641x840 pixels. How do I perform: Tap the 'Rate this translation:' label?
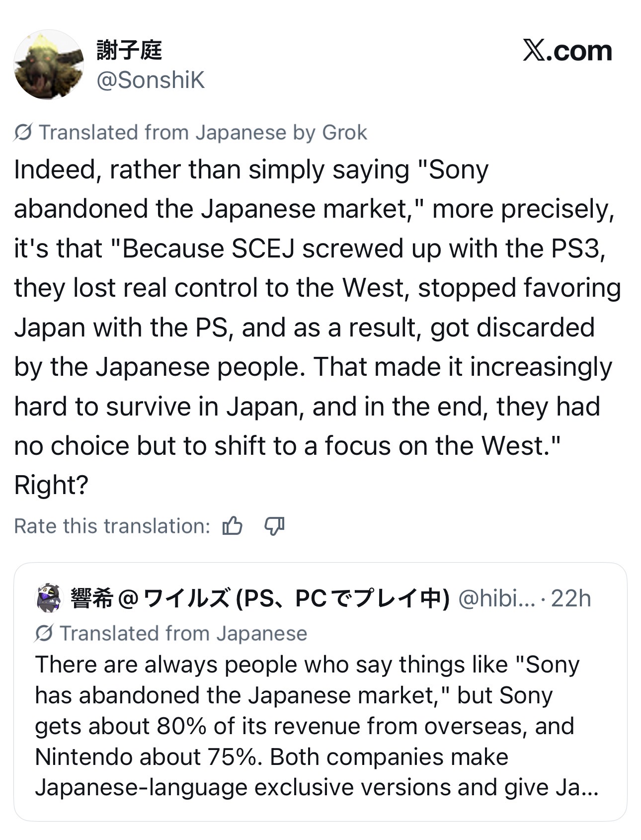point(112,526)
